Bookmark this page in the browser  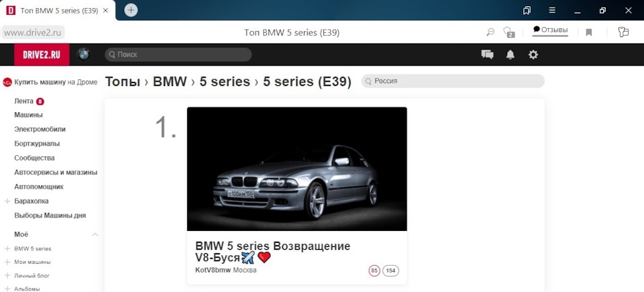click(588, 32)
